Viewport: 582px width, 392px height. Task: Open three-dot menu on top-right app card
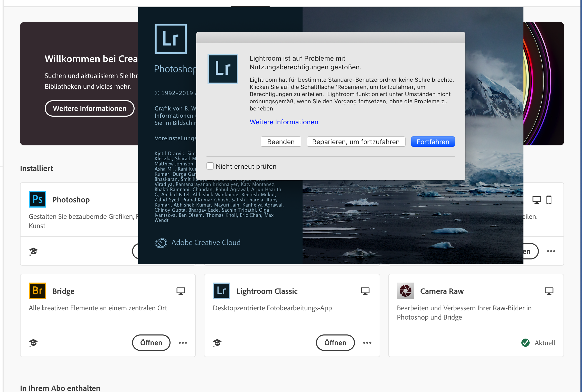pos(551,251)
